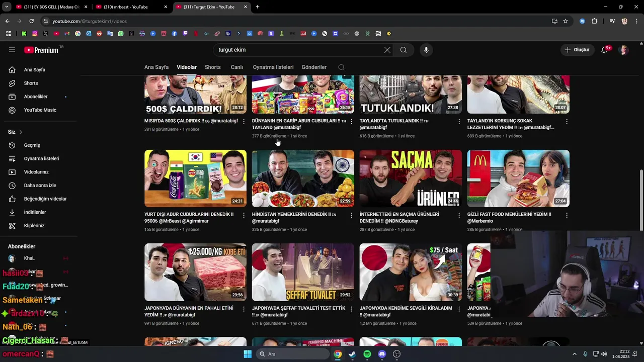Open GİZLİ FAST FOOD MENÜLERİNİ YEDİM title
The image size is (644, 362).
point(509,218)
